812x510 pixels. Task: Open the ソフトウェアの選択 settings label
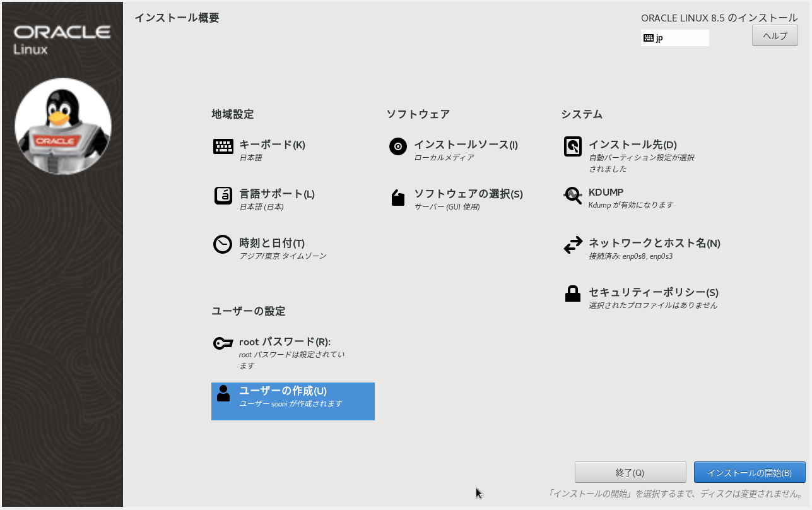click(x=468, y=194)
